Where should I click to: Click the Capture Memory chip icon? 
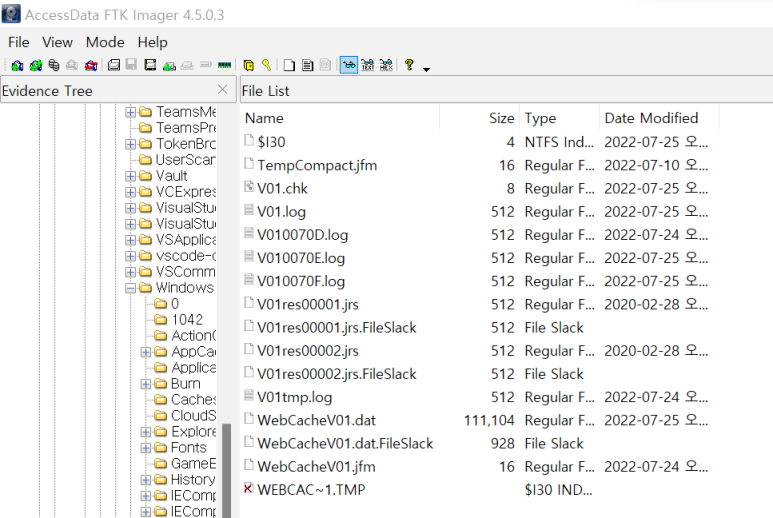coord(225,65)
